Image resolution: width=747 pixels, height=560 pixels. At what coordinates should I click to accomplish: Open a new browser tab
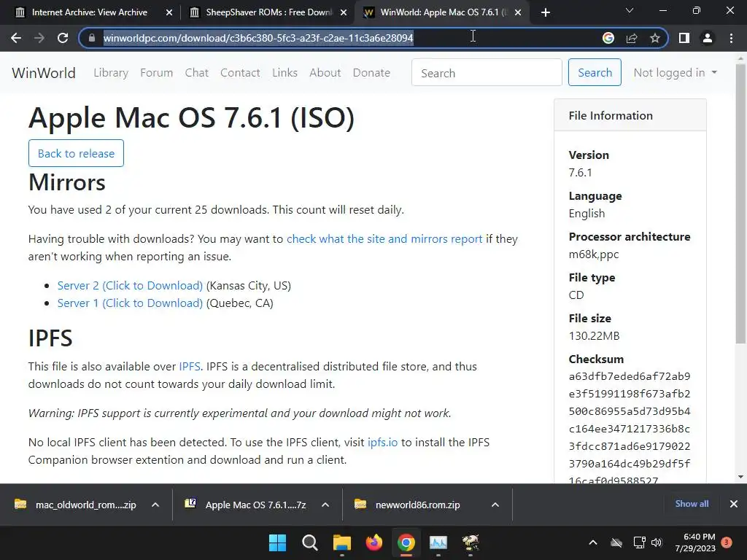(x=546, y=12)
